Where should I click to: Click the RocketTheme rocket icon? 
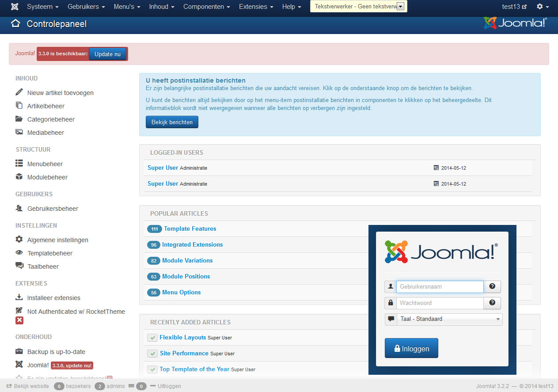click(x=19, y=311)
